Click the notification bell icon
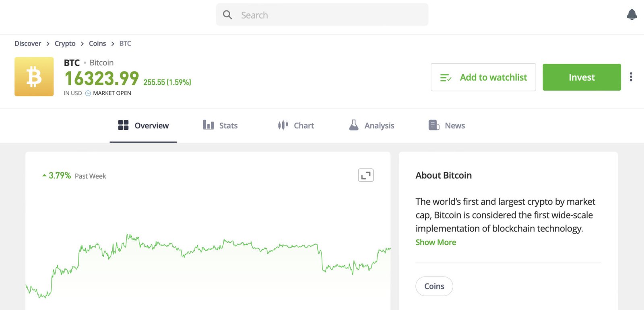 click(x=632, y=15)
